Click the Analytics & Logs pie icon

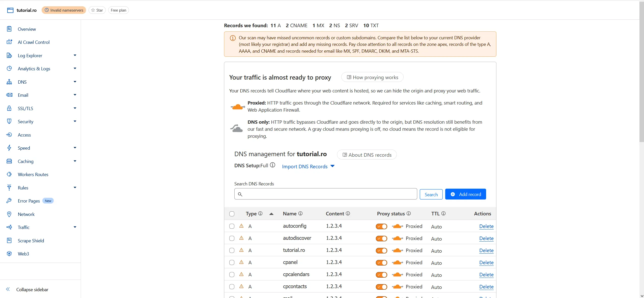[x=9, y=69]
